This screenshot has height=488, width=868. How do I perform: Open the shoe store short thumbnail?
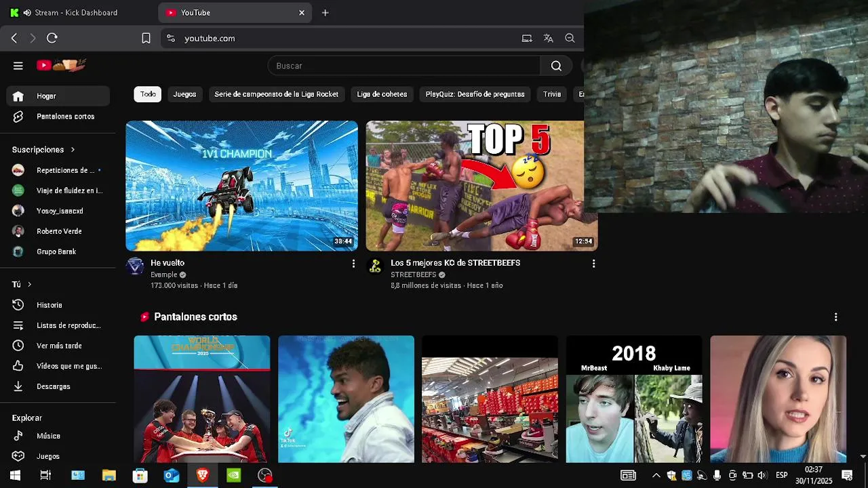click(490, 399)
